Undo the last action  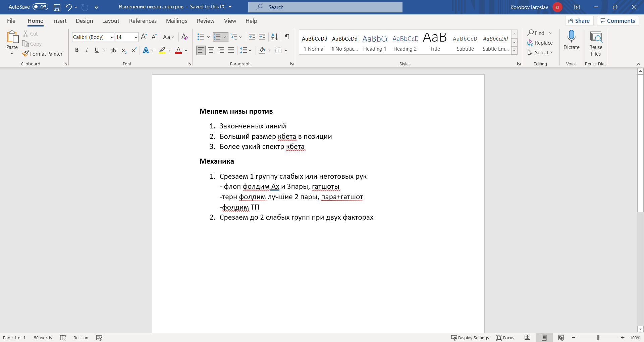(68, 7)
